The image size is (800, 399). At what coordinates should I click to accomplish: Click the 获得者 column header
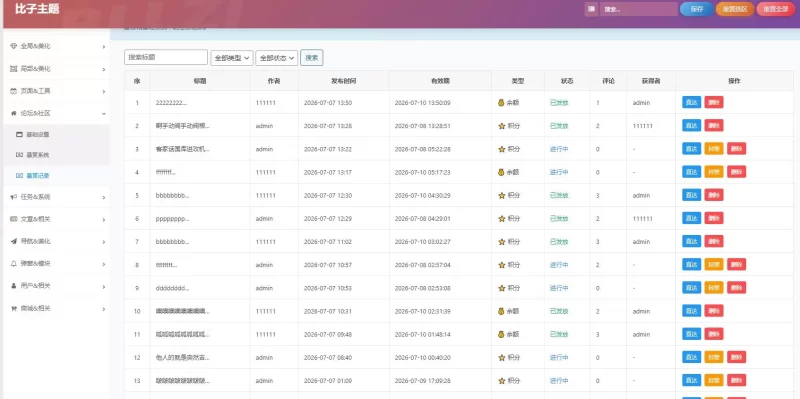(x=651, y=81)
